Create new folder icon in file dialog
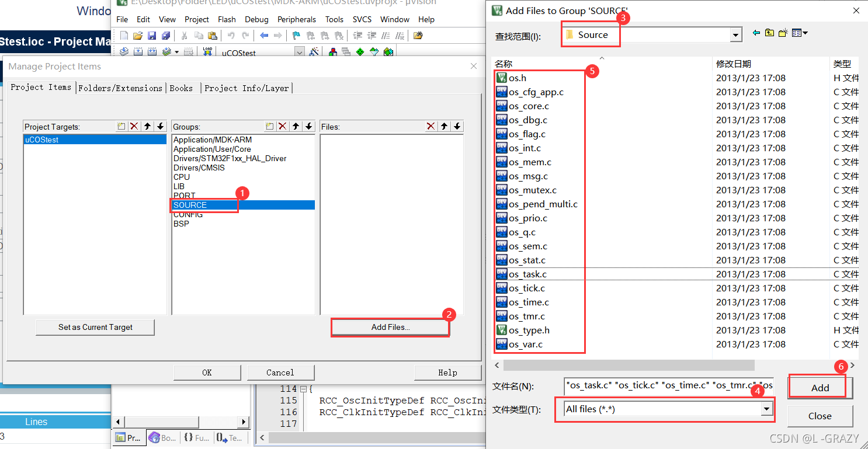Viewport: 868px width, 449px height. pos(783,33)
